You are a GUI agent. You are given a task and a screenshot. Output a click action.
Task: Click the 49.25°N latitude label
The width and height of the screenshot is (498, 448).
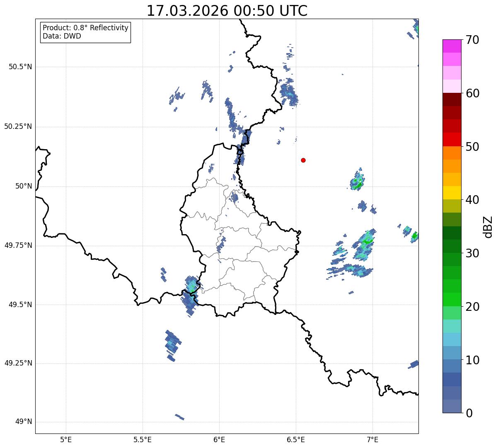18,363
